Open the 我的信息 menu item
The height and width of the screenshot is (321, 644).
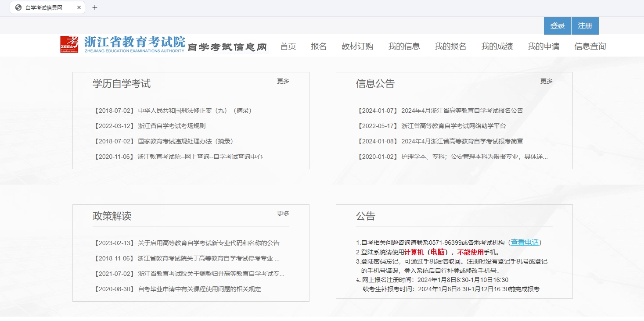pyautogui.click(x=404, y=46)
